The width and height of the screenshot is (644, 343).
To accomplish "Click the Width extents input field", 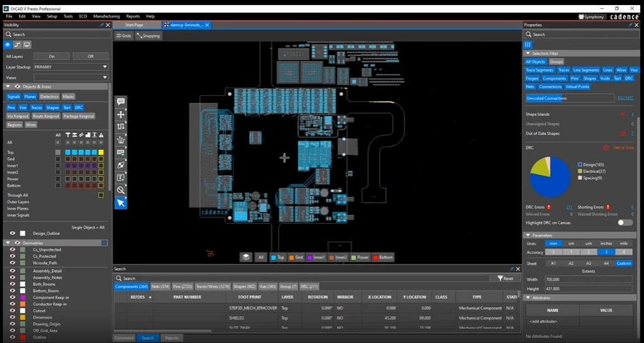I will pos(589,280).
